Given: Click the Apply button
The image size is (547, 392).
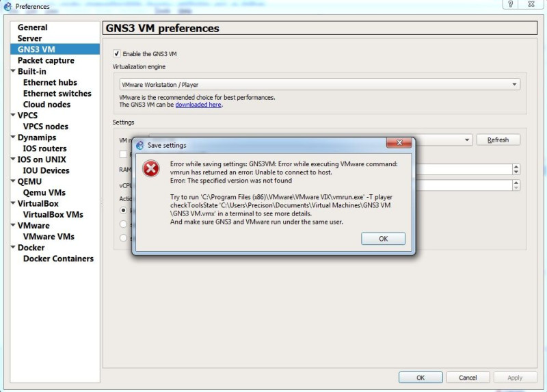Looking at the screenshot, I should [x=515, y=378].
